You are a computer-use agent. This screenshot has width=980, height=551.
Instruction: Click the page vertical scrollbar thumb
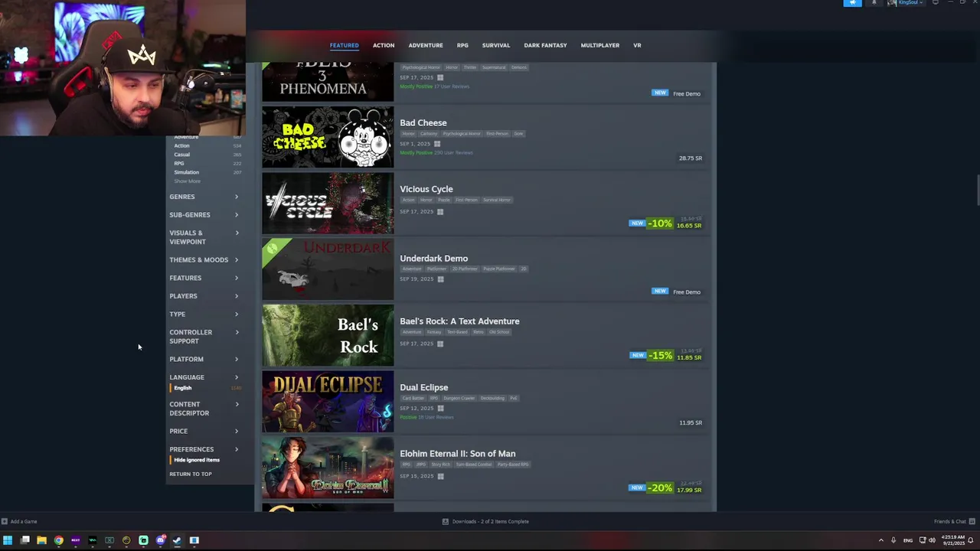pyautogui.click(x=977, y=190)
